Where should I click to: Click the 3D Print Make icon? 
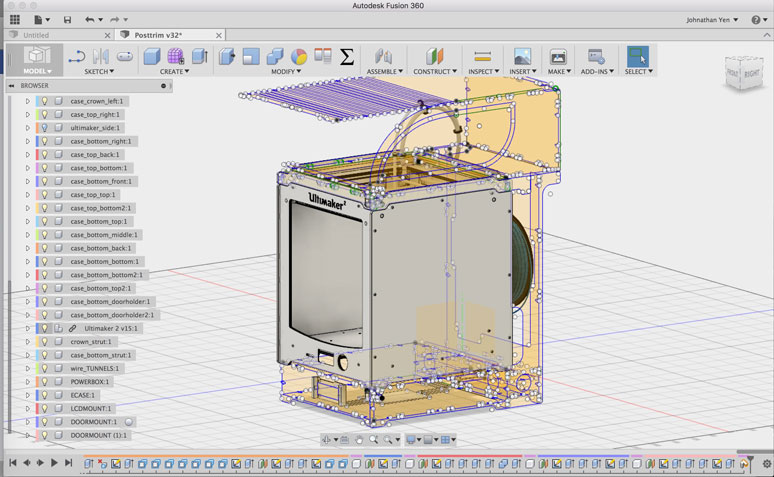[x=558, y=56]
